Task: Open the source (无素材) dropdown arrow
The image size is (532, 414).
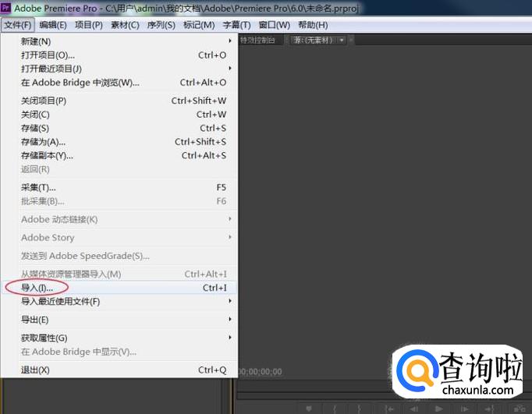Action: coord(342,41)
